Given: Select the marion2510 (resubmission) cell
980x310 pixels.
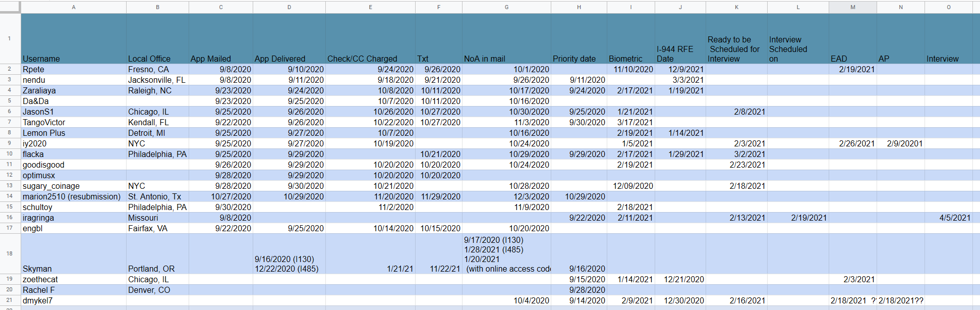Looking at the screenshot, I should pyautogui.click(x=74, y=196).
